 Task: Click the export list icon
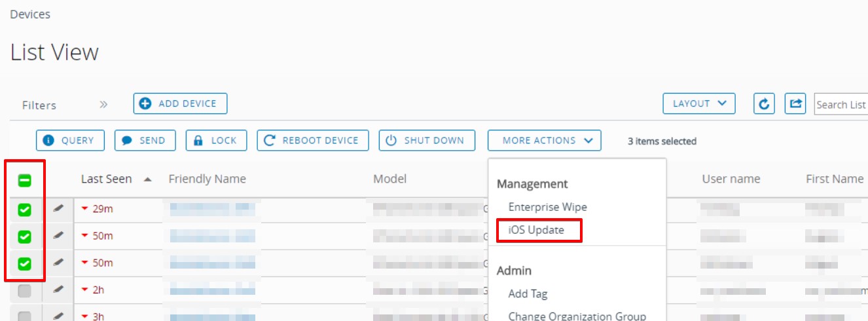click(x=795, y=104)
